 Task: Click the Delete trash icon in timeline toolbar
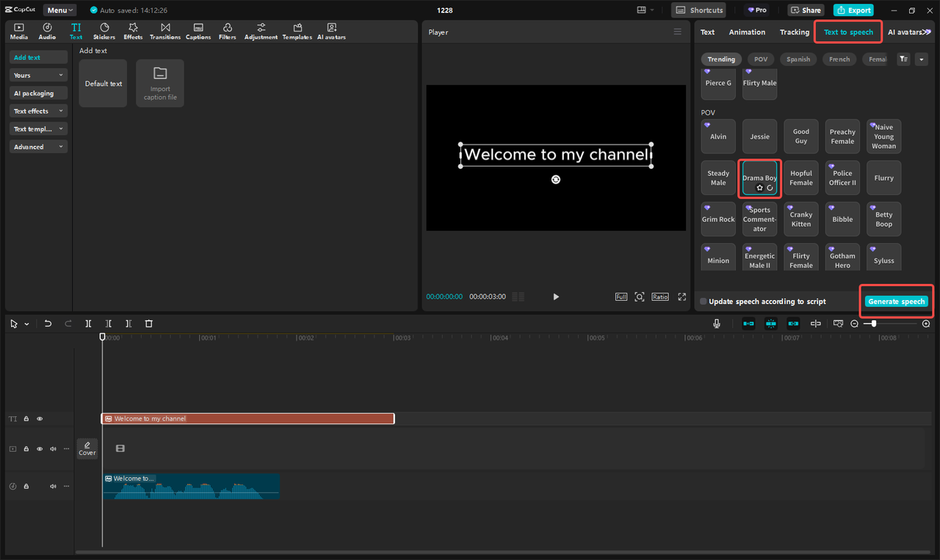[149, 324]
